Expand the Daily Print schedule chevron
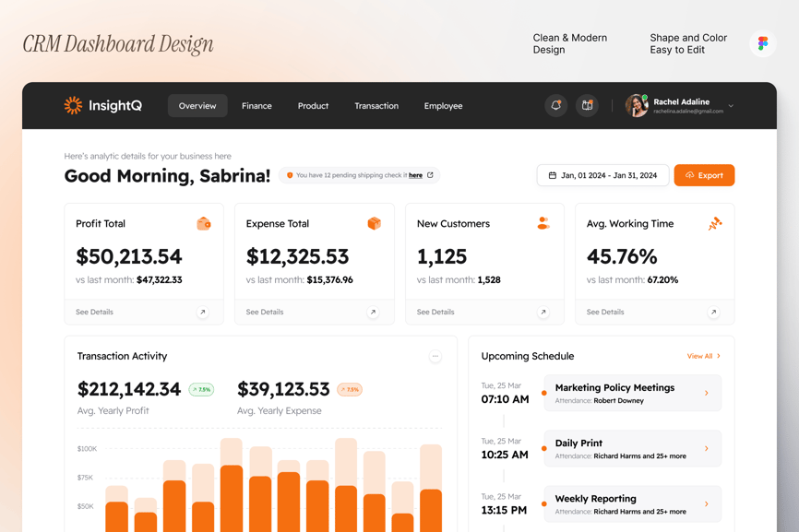 707,449
